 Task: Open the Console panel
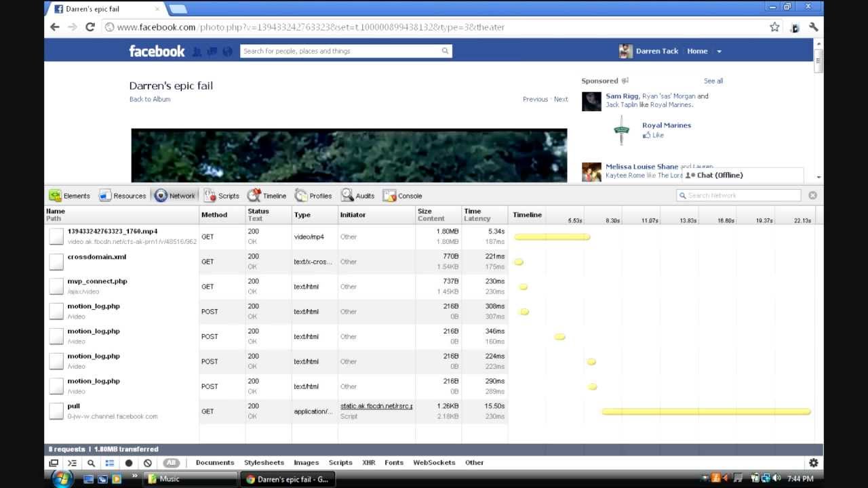coord(402,196)
